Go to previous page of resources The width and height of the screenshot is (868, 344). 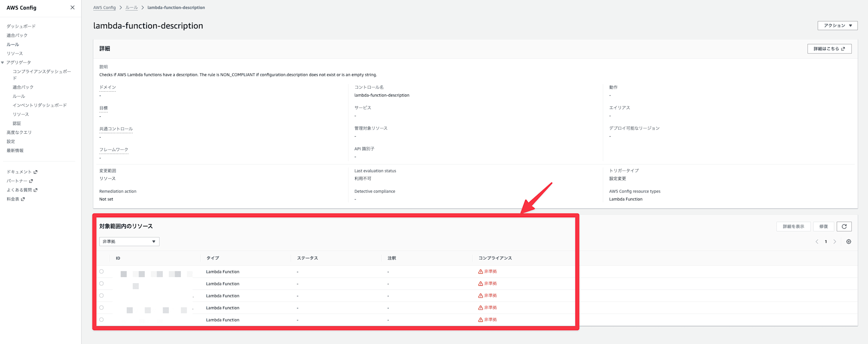pyautogui.click(x=817, y=241)
